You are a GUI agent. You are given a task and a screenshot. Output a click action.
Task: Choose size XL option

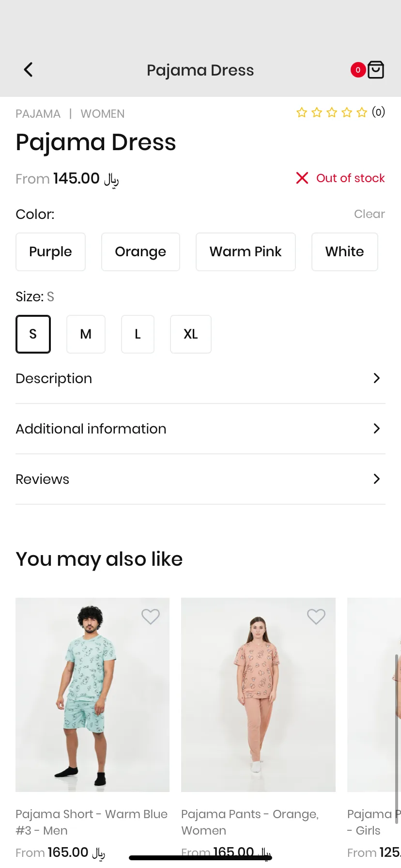click(191, 334)
